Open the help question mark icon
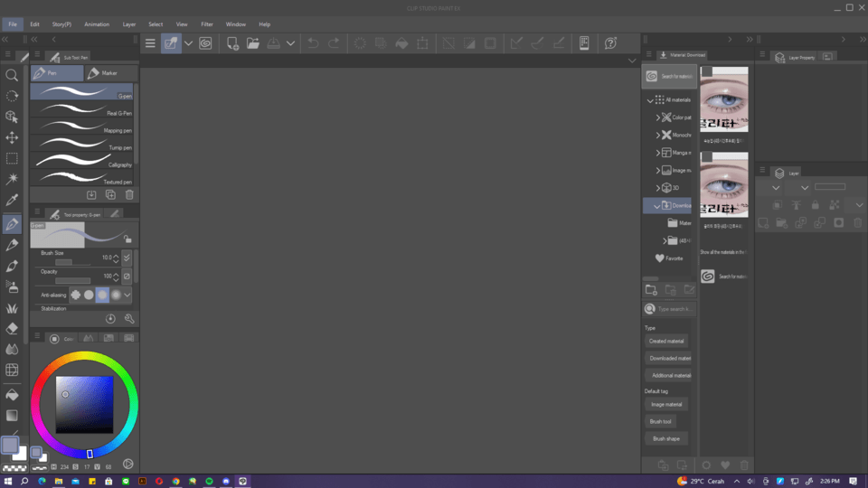Screen dimensions: 868x488 [x=610, y=43]
